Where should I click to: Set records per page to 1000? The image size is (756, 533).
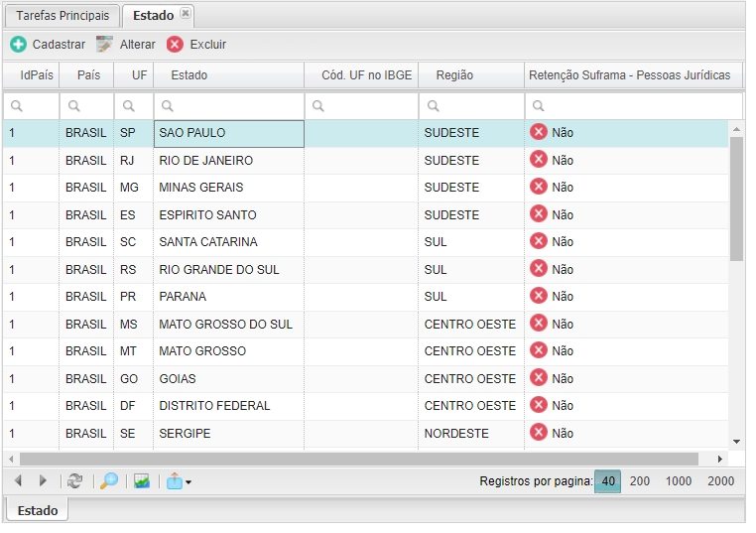click(x=679, y=481)
